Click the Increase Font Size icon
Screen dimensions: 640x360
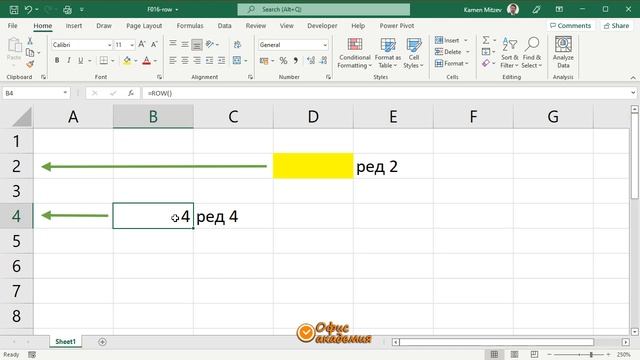pos(142,44)
